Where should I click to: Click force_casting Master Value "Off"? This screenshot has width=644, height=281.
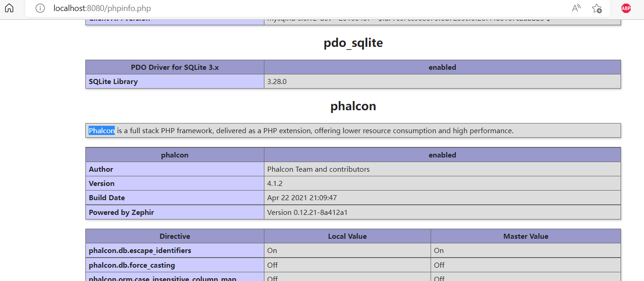pyautogui.click(x=439, y=265)
